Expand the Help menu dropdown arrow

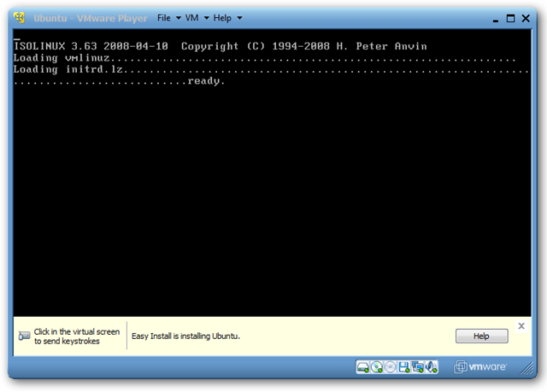[239, 18]
